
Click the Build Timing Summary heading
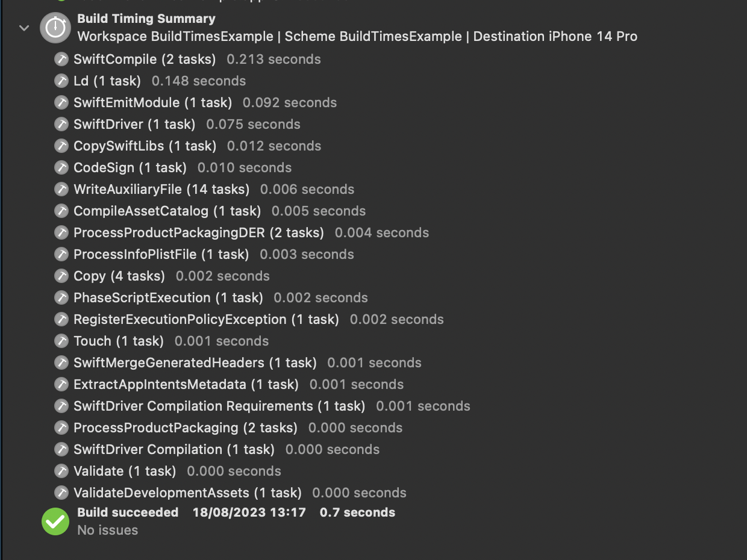pyautogui.click(x=146, y=19)
